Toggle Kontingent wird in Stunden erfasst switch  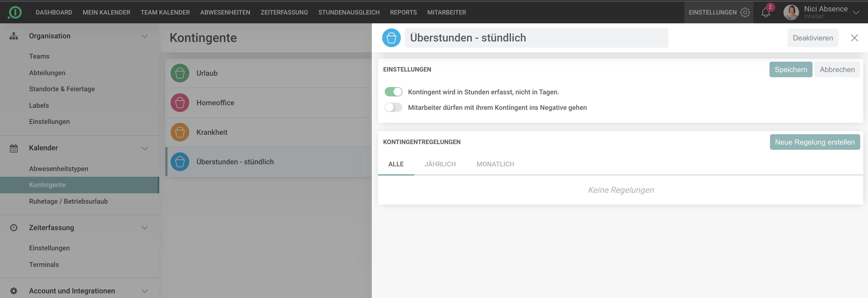point(393,91)
